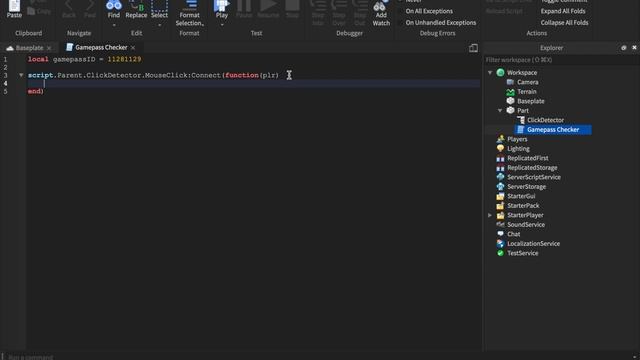Click the Select tool icon
640x360 pixels.
pos(159,6)
